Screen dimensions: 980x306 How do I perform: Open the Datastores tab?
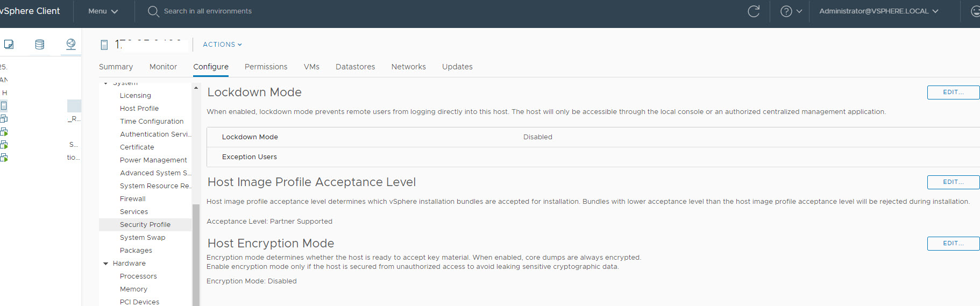(355, 67)
